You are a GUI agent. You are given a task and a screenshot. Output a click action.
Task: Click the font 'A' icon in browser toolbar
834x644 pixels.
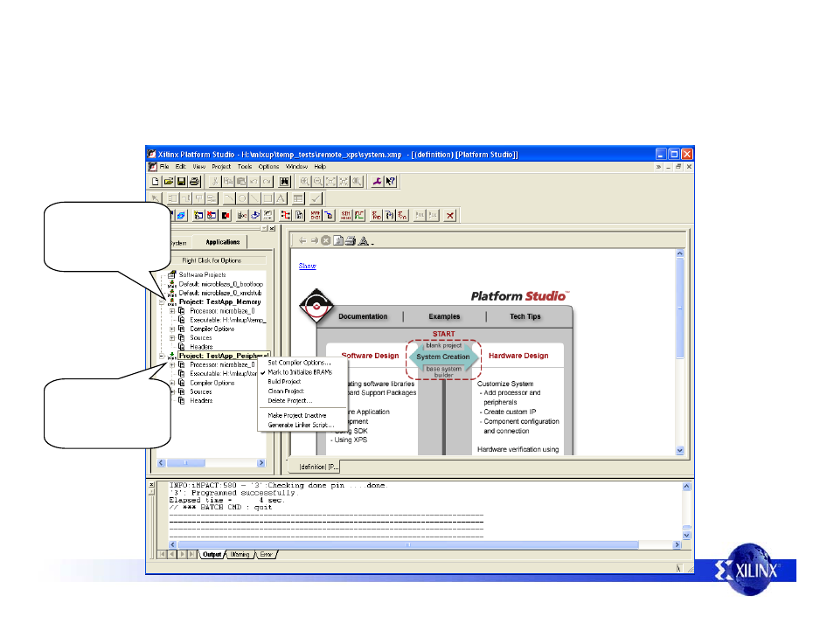point(364,241)
